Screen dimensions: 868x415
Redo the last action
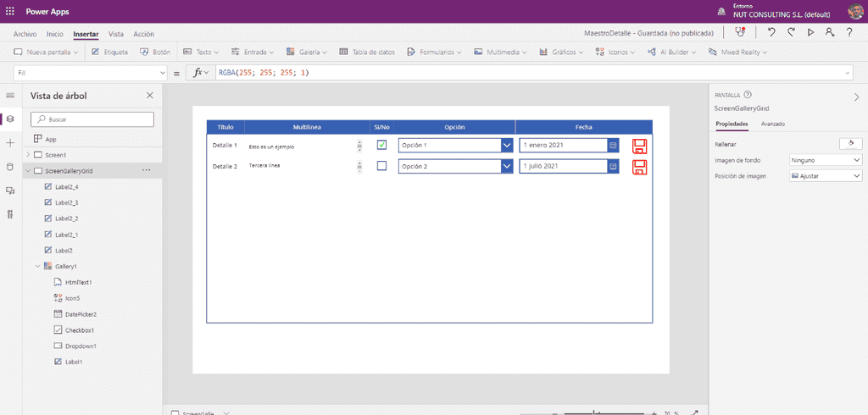[791, 33]
